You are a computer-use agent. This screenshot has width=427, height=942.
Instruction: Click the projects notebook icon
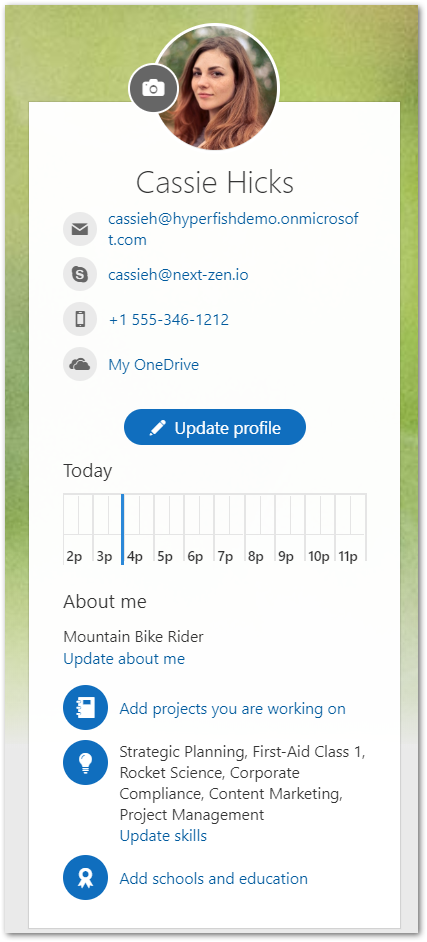tap(85, 708)
